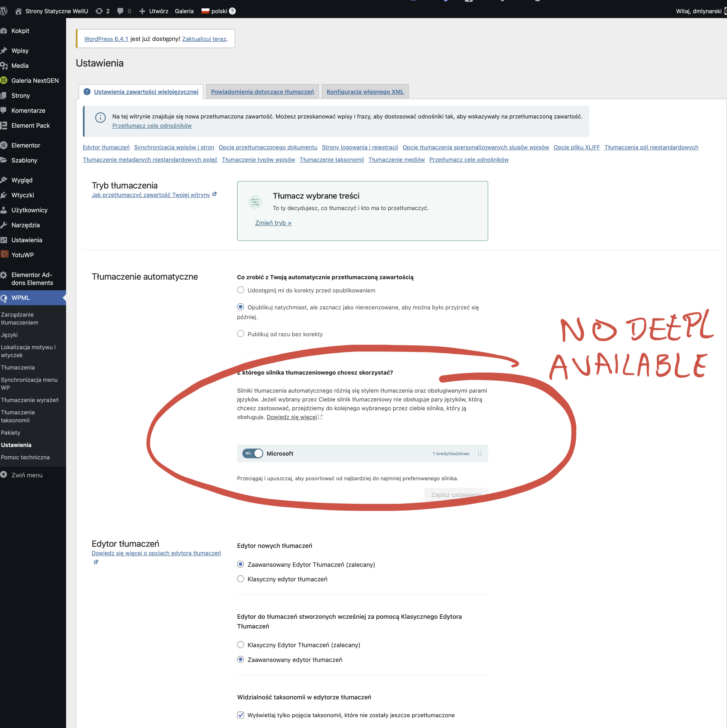Click Przetłumacz cele odnośników in notice
The image size is (727, 728).
[152, 126]
